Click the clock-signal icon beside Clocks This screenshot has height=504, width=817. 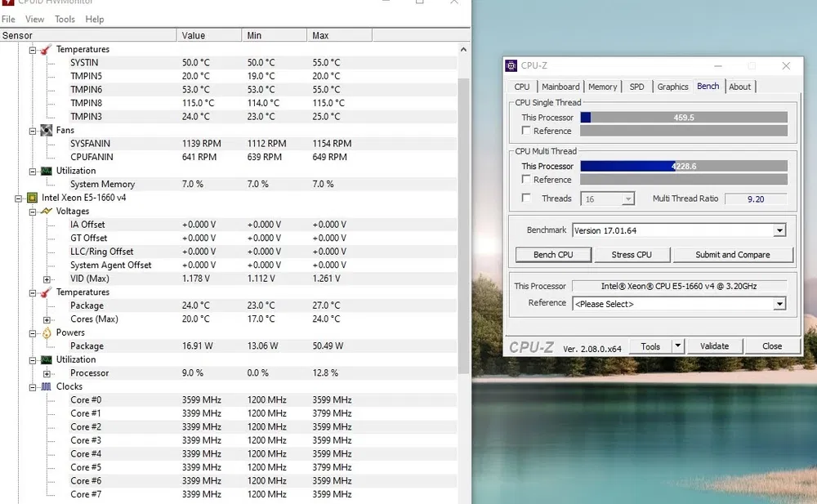(47, 386)
